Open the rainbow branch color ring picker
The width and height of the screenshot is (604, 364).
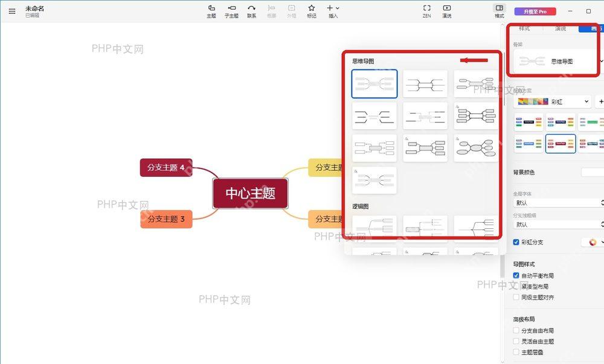pos(593,242)
